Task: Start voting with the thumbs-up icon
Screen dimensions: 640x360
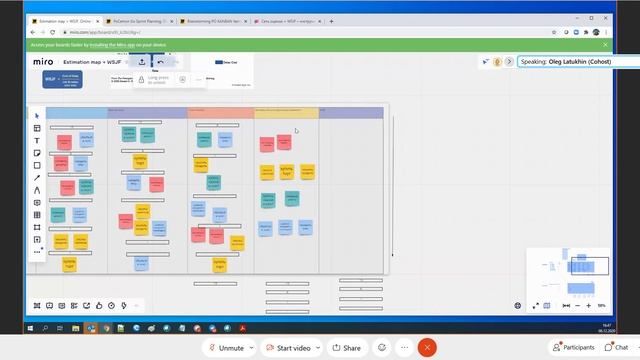Action: [x=99, y=305]
